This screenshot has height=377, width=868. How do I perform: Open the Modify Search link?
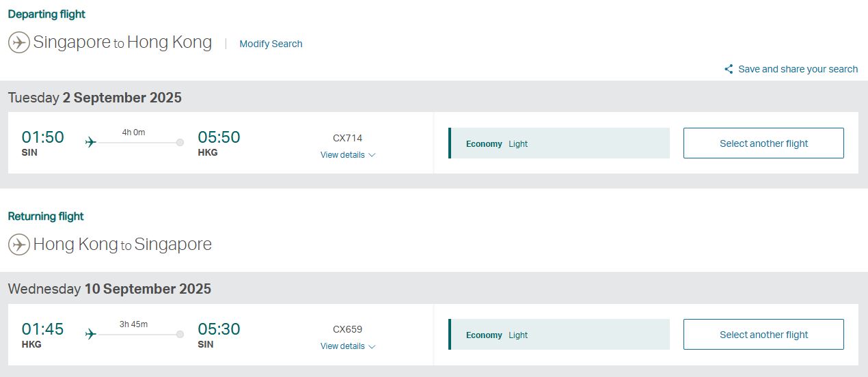coord(271,44)
